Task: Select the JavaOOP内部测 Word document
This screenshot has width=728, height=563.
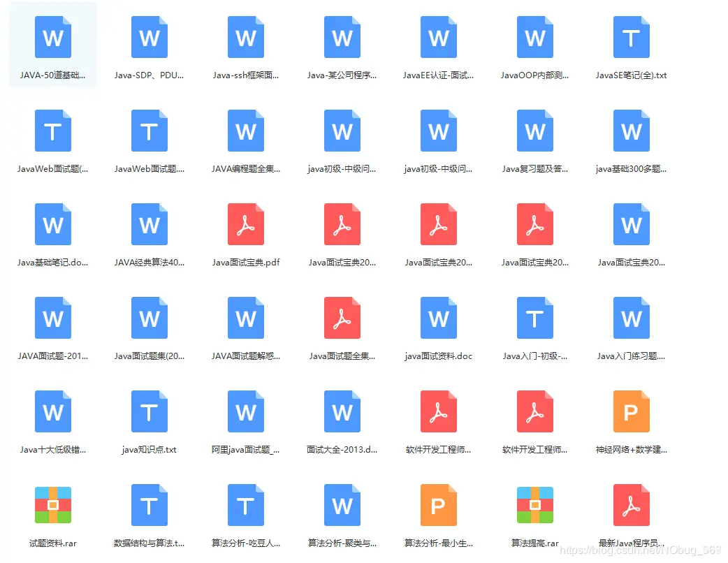Action: (x=535, y=37)
